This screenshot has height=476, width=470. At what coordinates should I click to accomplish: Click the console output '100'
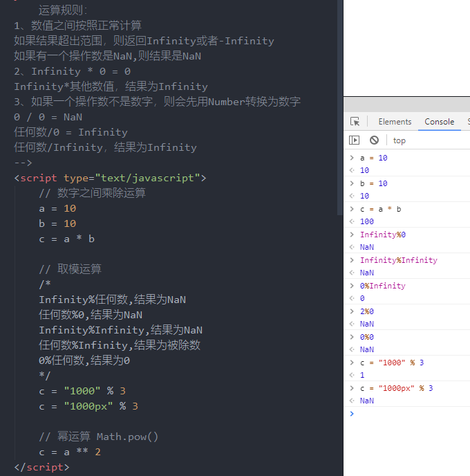(366, 221)
